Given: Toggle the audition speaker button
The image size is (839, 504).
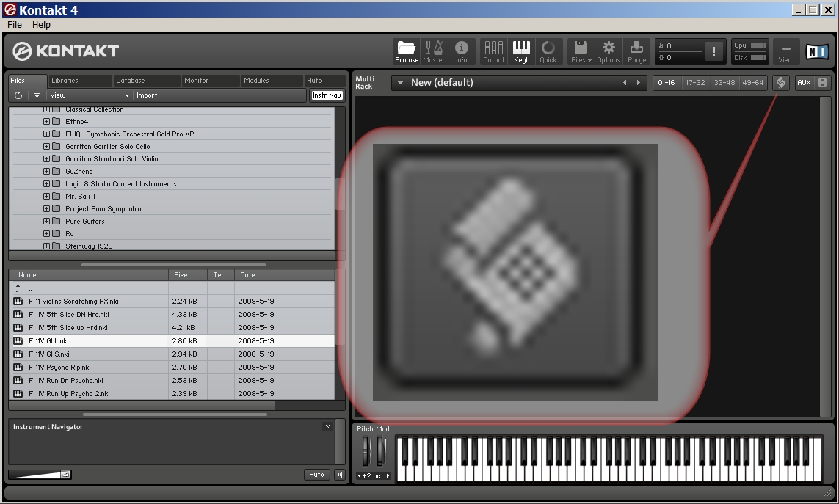Looking at the screenshot, I should [x=340, y=475].
